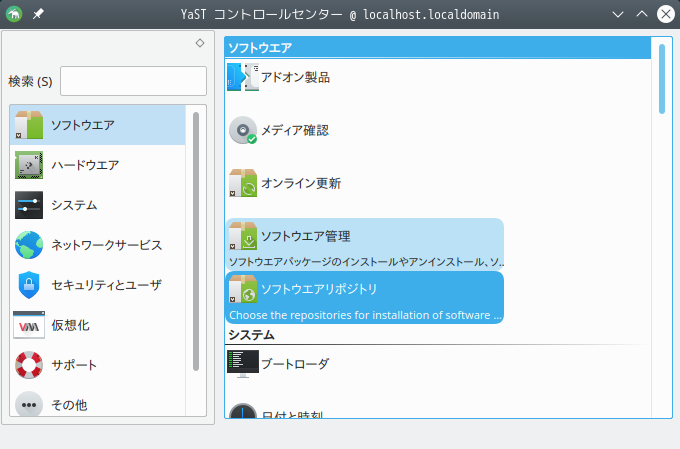Click the ネットワークサービス globe icon

pos(29,245)
